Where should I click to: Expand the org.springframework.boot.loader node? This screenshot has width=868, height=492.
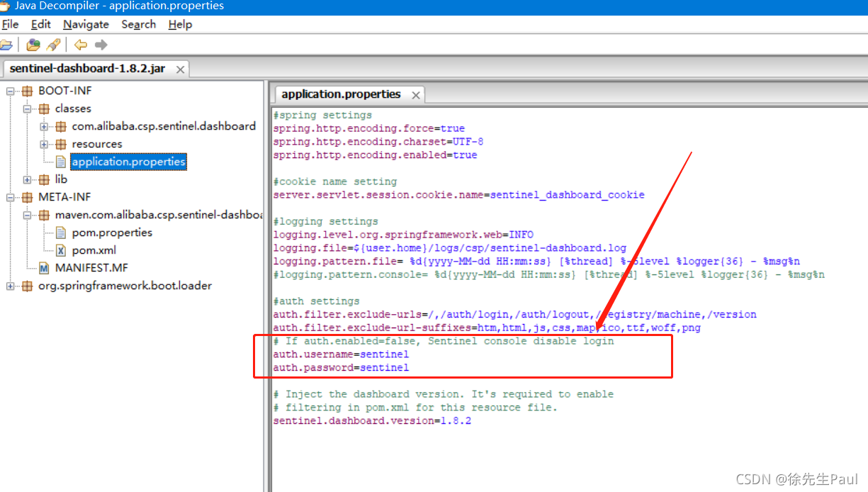pos(10,286)
